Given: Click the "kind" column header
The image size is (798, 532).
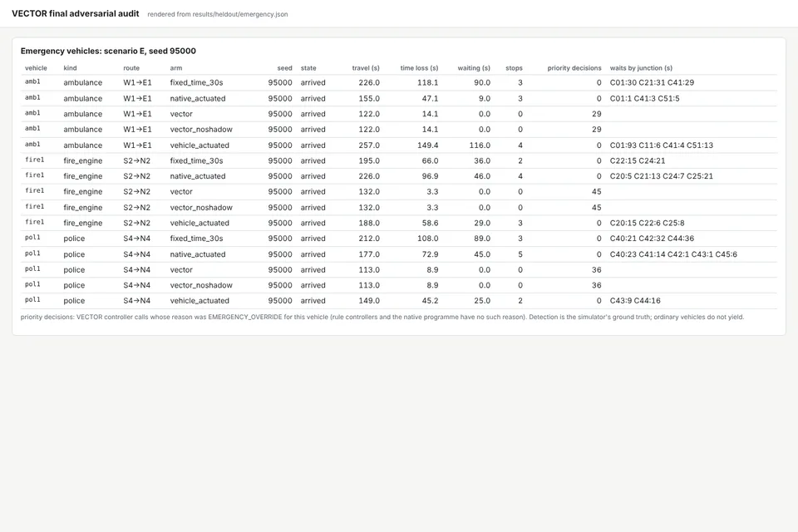Looking at the screenshot, I should (x=70, y=67).
